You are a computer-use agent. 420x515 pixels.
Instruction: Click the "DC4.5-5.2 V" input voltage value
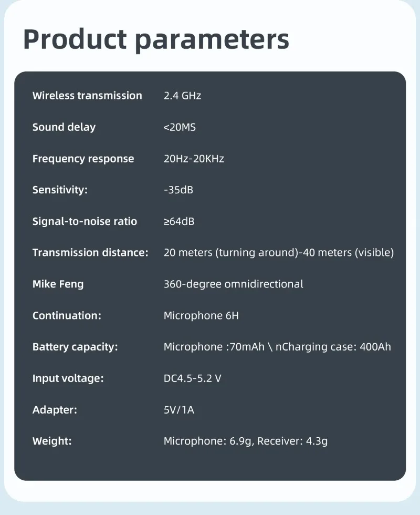click(192, 378)
